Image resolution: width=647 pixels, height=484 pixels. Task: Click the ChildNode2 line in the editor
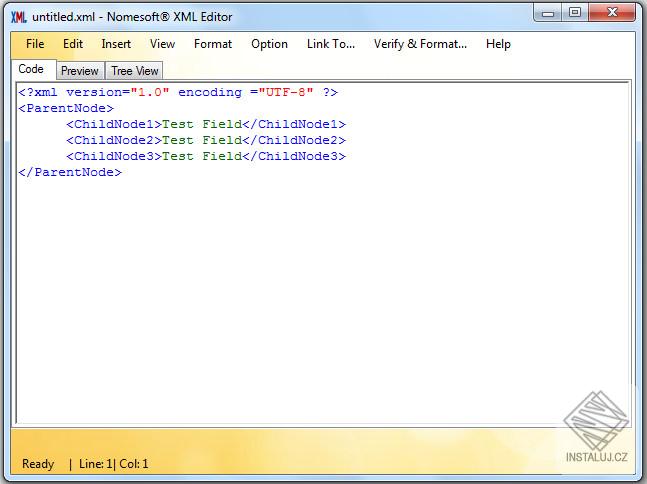pyautogui.click(x=205, y=140)
